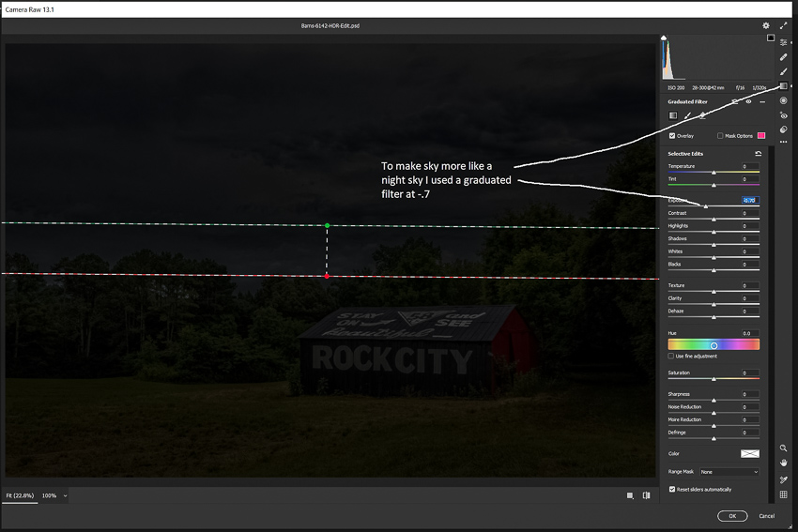Select the Radial Filter tool

(784, 100)
